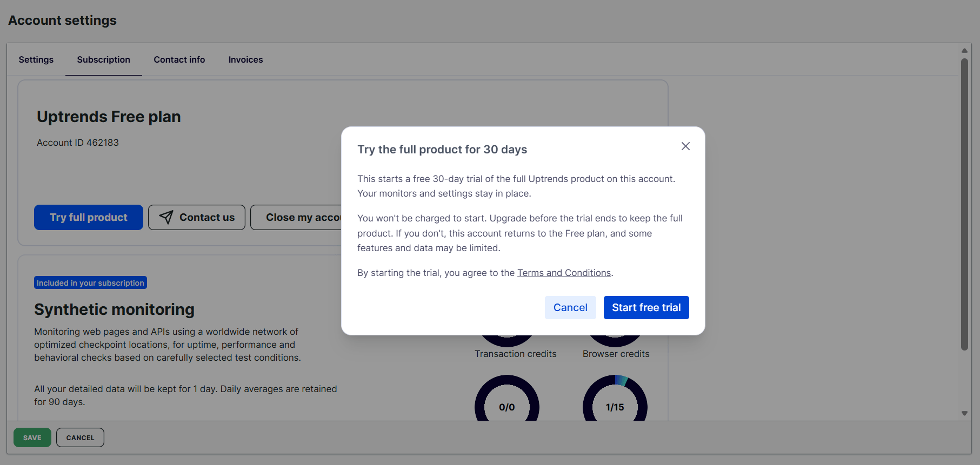Close the trial dialog with the X icon
The height and width of the screenshot is (465, 980).
tap(685, 146)
